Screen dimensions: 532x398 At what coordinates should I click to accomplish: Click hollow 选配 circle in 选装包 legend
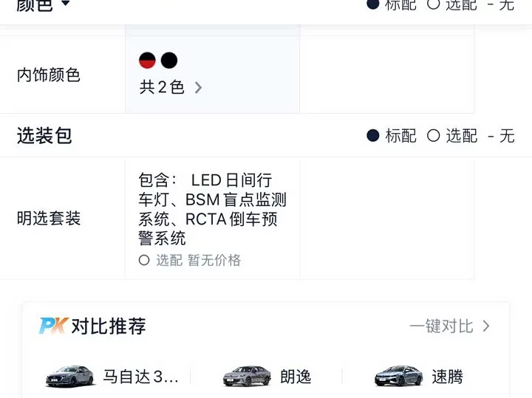coord(433,136)
